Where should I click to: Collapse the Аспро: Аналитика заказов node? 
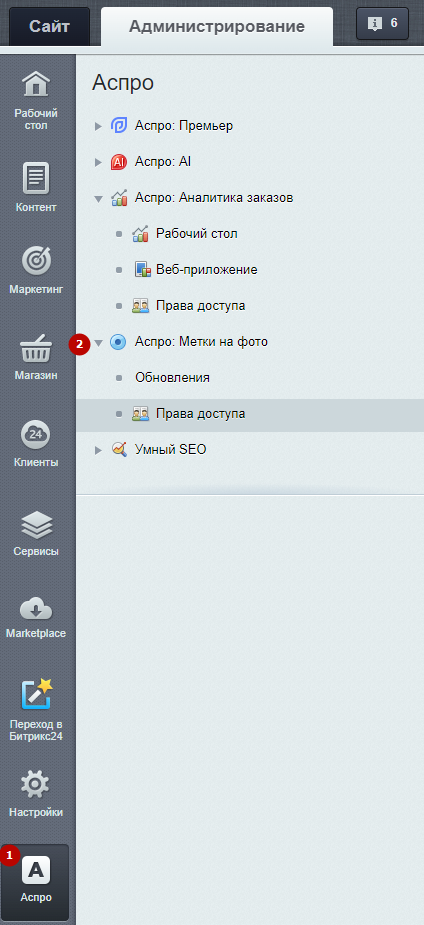pyautogui.click(x=98, y=198)
